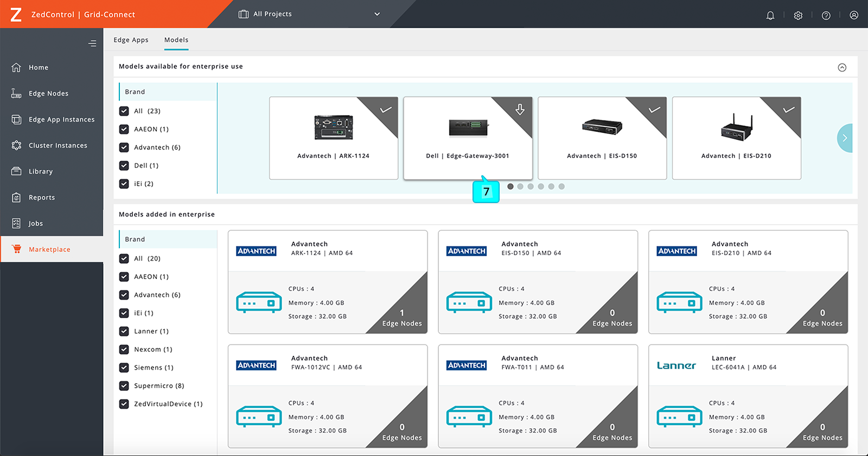Select the Models tab

[176, 40]
